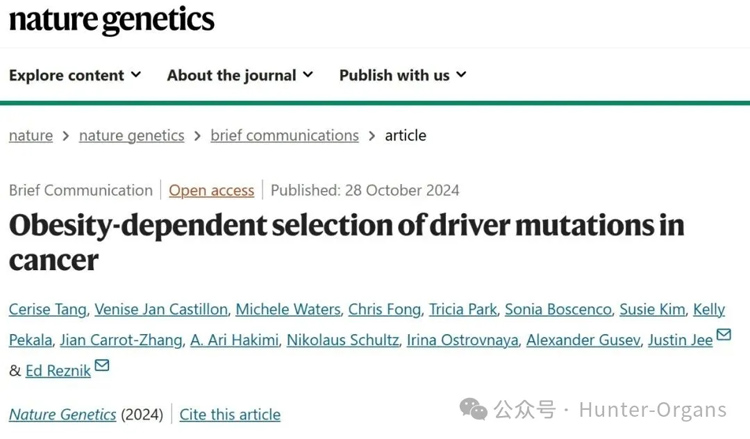Expand the Publish with us dropdown
Image resolution: width=750 pixels, height=439 pixels.
click(403, 75)
